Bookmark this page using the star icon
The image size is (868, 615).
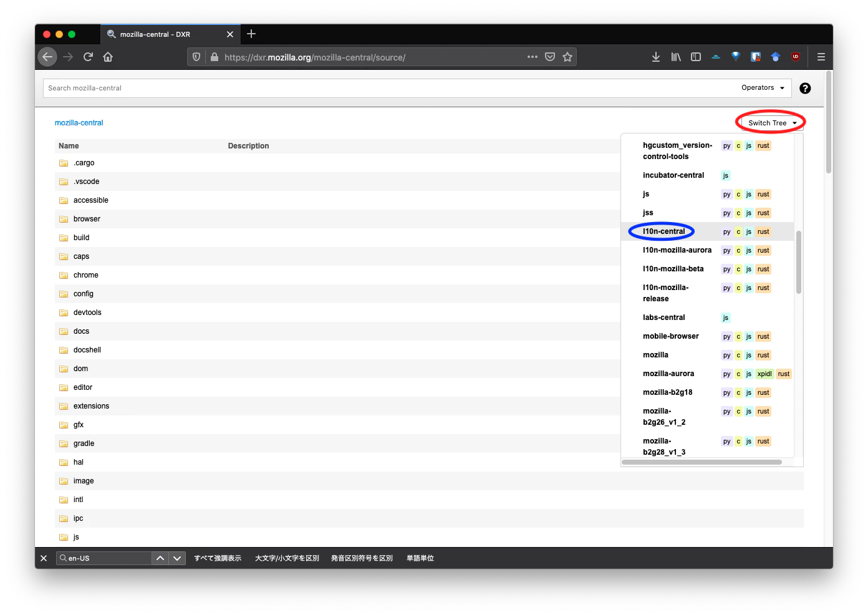[x=567, y=57]
